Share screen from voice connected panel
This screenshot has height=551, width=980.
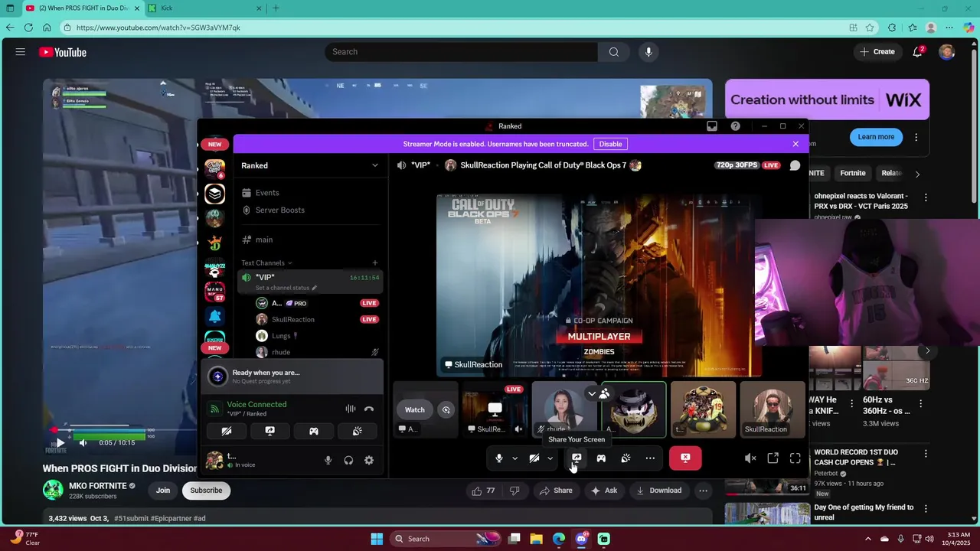(x=269, y=432)
